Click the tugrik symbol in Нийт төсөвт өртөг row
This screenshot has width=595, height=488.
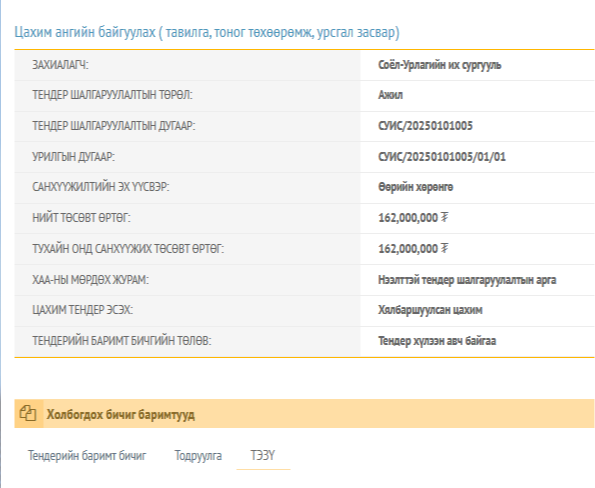pyautogui.click(x=444, y=217)
